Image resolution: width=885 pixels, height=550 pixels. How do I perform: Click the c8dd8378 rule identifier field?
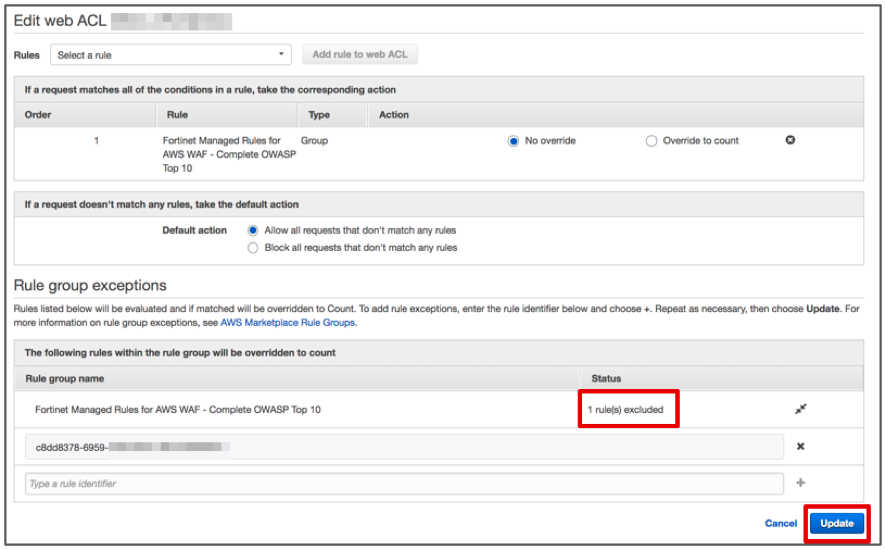404,447
